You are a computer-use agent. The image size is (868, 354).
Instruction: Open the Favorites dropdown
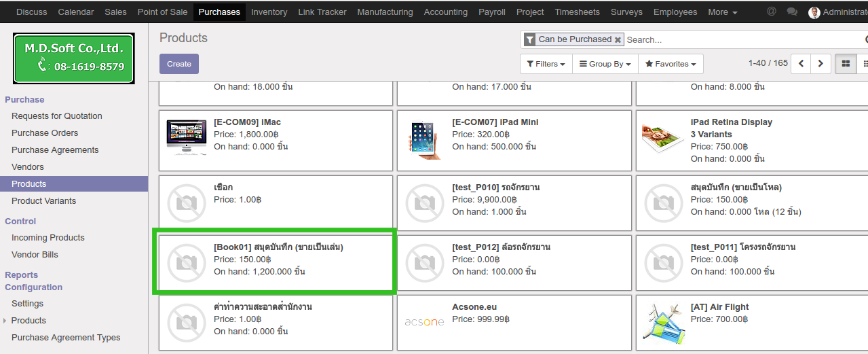click(671, 64)
